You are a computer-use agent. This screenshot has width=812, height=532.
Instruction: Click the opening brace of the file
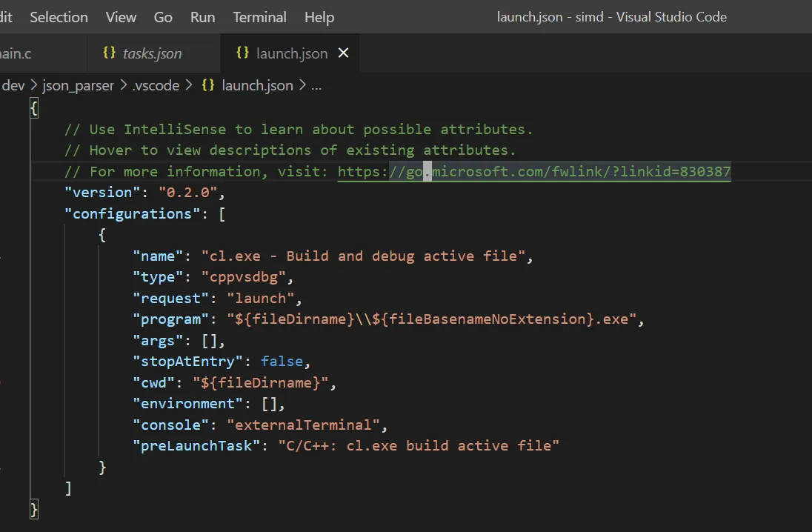click(34, 108)
